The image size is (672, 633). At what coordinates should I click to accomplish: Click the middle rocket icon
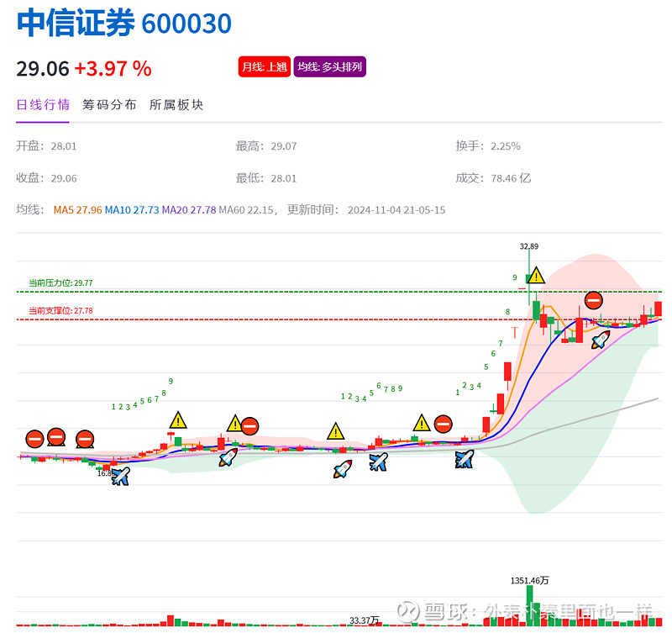(x=343, y=469)
